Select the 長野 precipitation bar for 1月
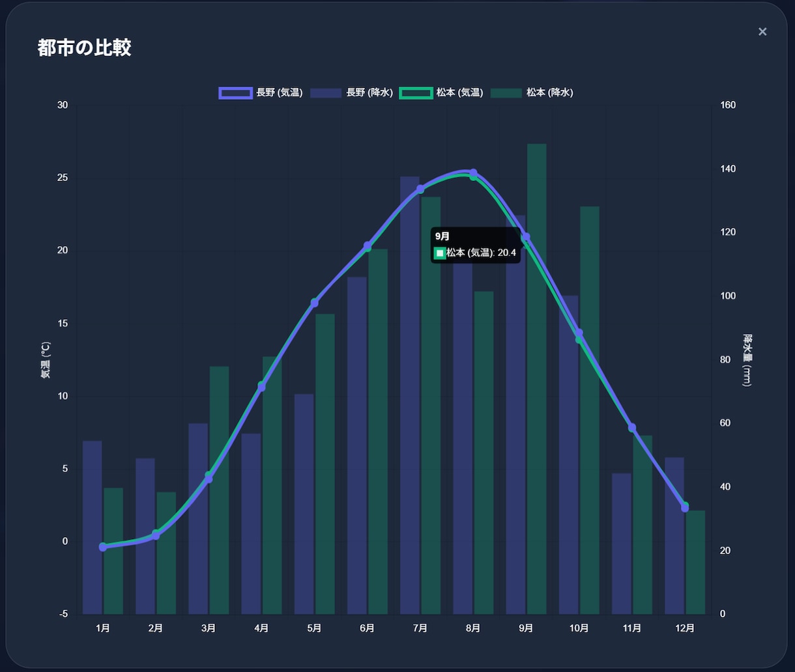The width and height of the screenshot is (795, 672). (x=93, y=527)
